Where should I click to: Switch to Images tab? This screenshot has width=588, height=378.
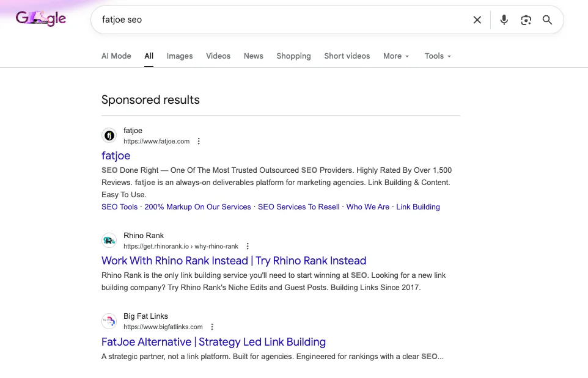pyautogui.click(x=180, y=56)
